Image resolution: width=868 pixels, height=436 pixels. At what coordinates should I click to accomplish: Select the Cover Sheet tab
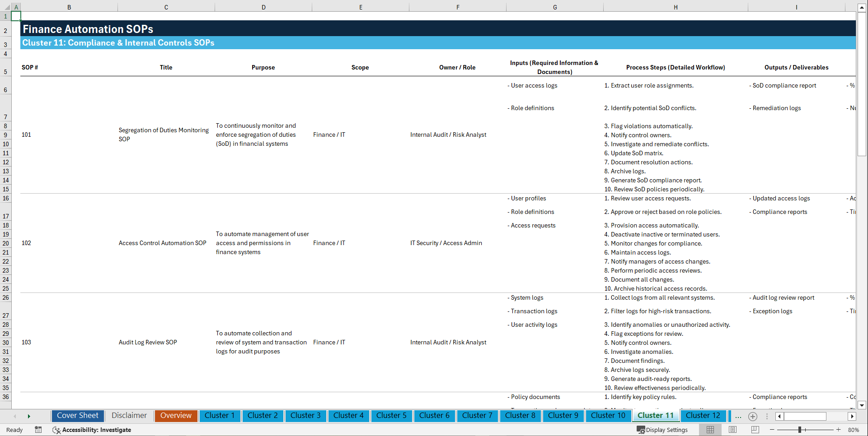pos(77,415)
